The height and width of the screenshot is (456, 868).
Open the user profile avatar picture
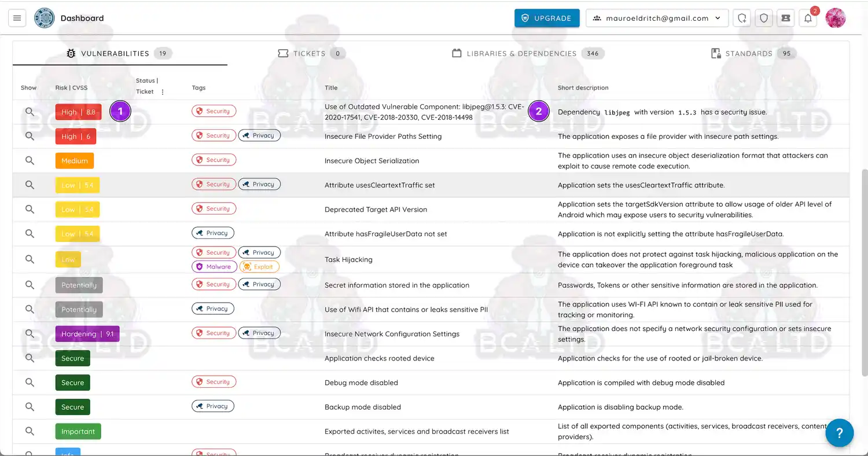tap(836, 18)
